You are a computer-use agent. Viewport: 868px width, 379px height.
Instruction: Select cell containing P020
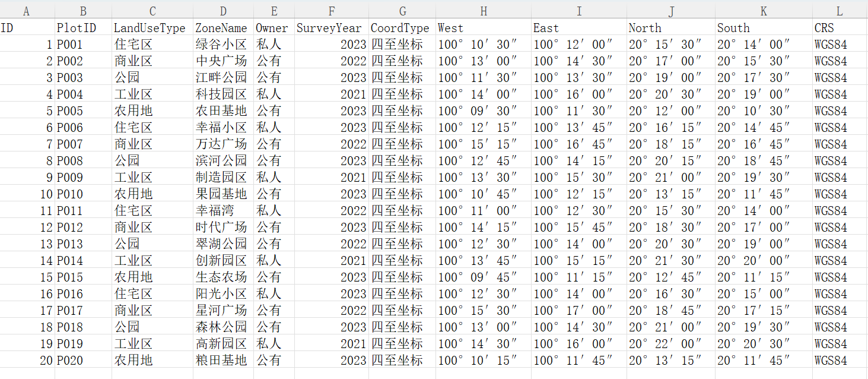pyautogui.click(x=83, y=360)
